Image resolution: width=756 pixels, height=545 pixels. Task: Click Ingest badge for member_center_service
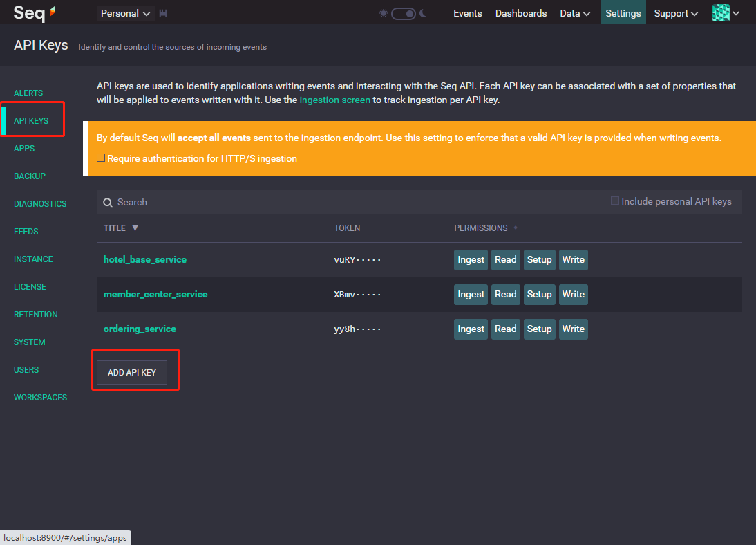471,295
